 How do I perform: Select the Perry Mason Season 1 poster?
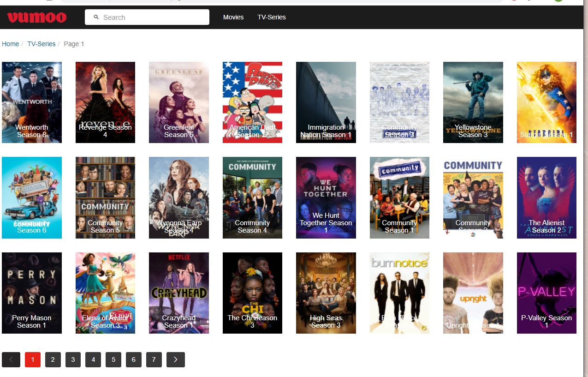pos(32,293)
